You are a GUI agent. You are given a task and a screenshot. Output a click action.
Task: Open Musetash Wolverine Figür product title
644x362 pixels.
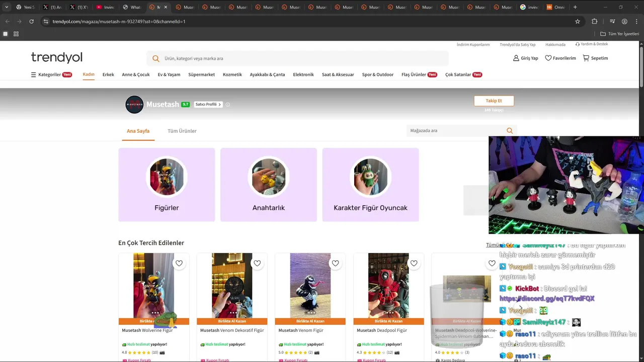(147, 331)
